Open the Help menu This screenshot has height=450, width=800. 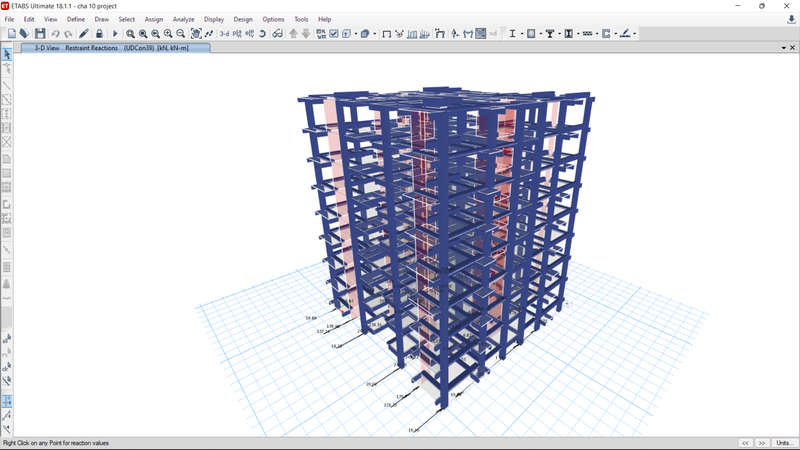(x=324, y=19)
